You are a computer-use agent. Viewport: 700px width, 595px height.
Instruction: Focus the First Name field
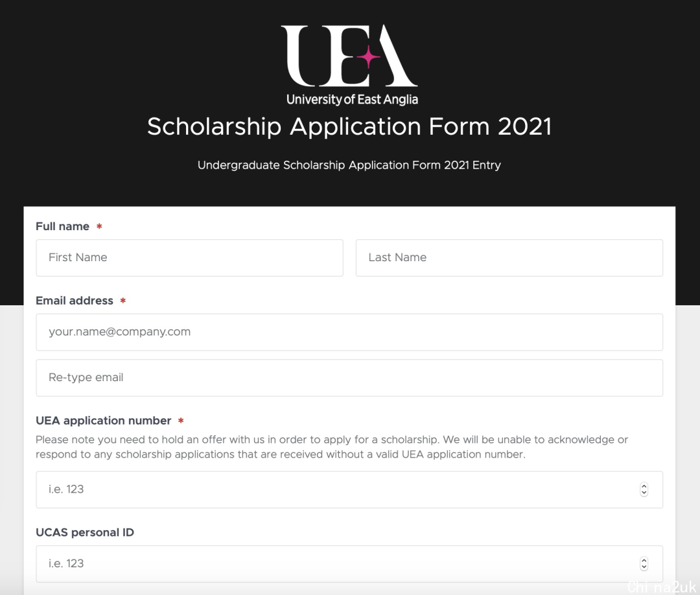click(190, 258)
